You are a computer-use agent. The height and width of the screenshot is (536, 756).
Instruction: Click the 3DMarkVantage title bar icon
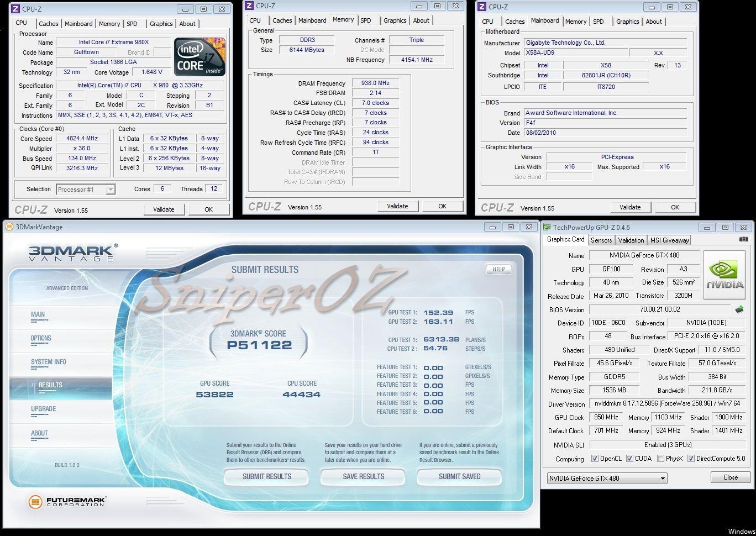coord(9,227)
